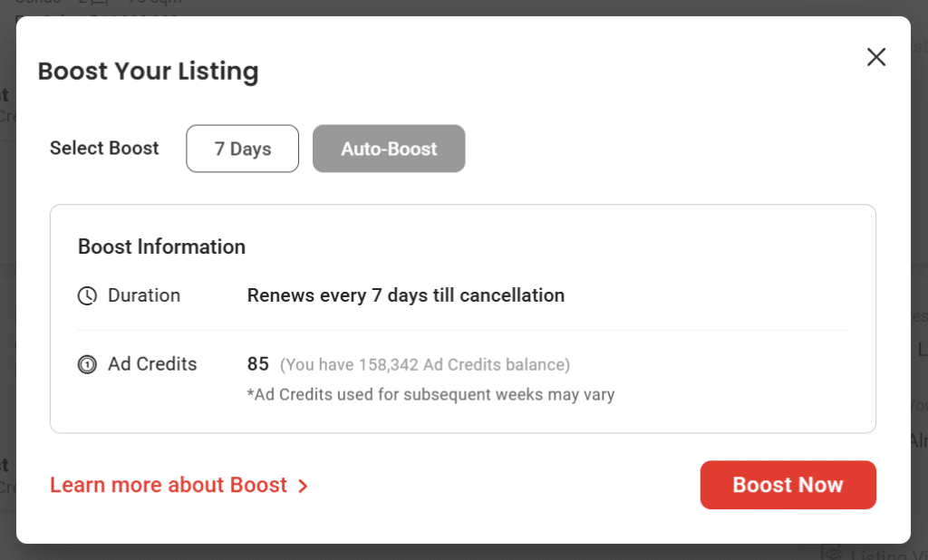Click the Duration clock icon
The image size is (928, 560).
pos(87,295)
